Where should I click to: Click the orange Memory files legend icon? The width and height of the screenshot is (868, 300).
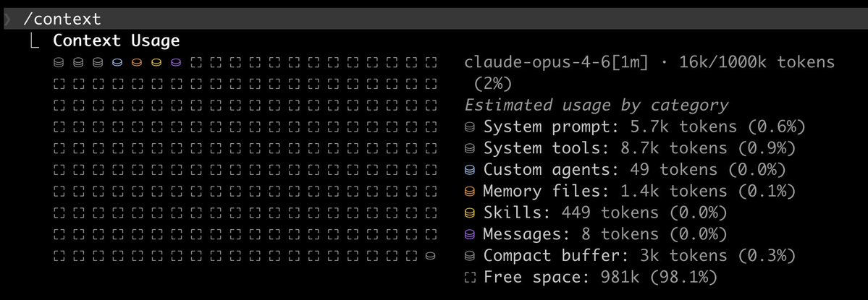(471, 192)
